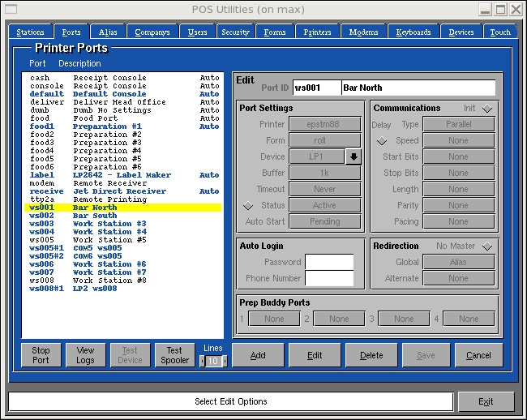
Task: Select the 'label LP2642 - Label Maker' row
Action: [x=123, y=175]
